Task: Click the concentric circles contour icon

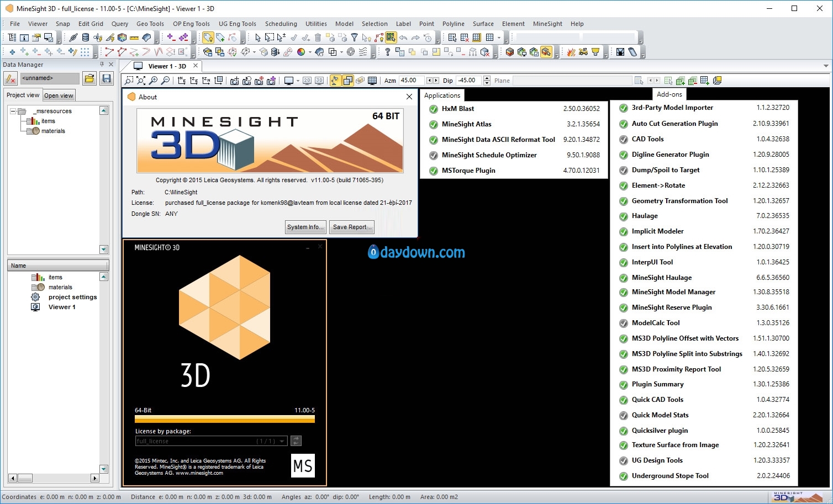Action: [351, 52]
